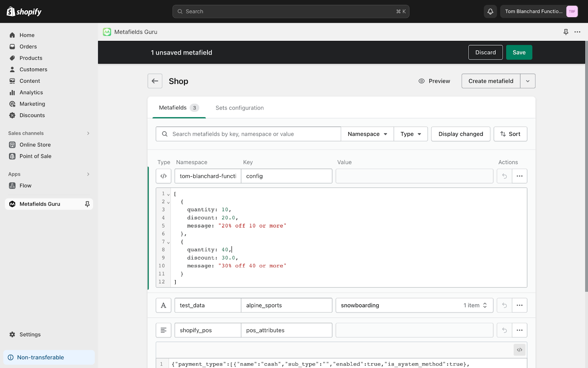Click the Create metafield button
This screenshot has width=588, height=368.
click(x=491, y=81)
